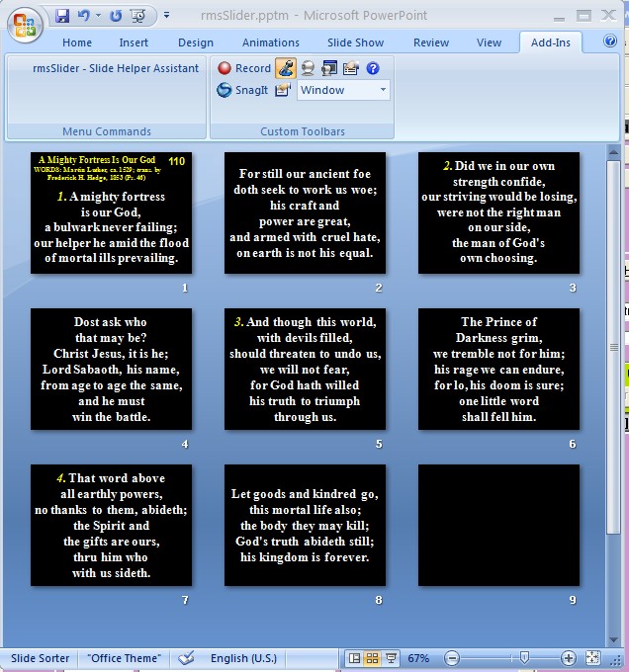Screen dimensions: 629x672
Task: Click the red Record button
Action: click(x=244, y=68)
